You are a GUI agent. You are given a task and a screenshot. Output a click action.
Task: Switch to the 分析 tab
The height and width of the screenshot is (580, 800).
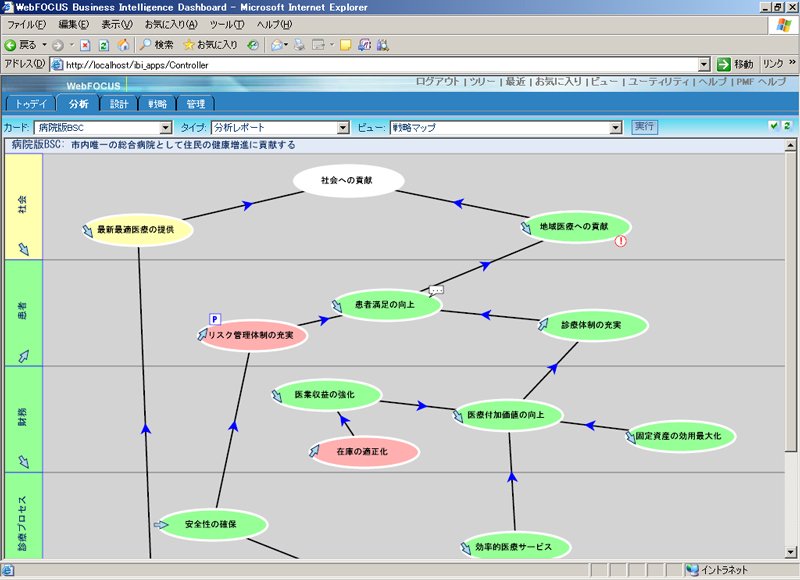click(x=78, y=104)
